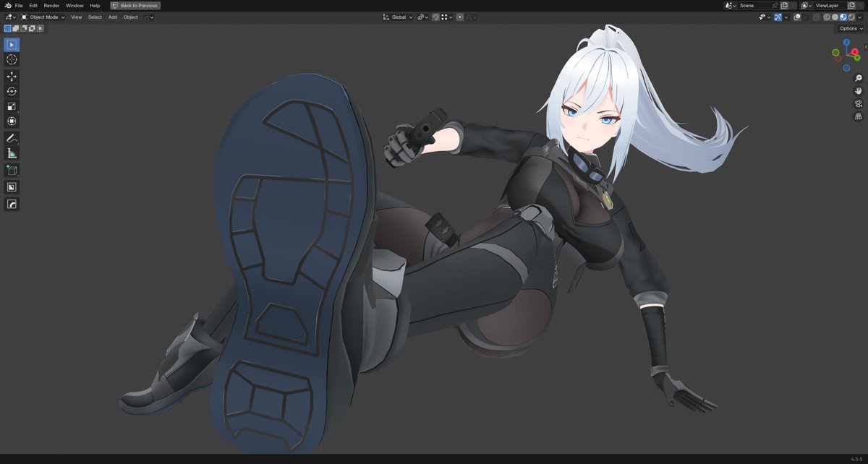Select the Annotate tool
This screenshot has width=868, height=464.
12,138
